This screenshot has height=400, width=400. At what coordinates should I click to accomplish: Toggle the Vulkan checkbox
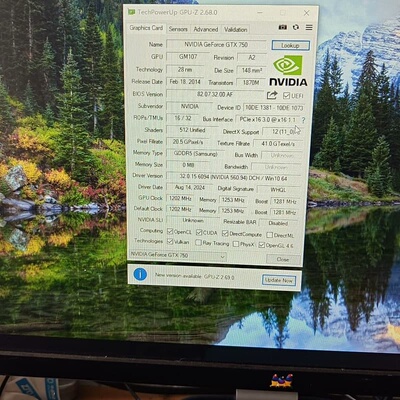click(170, 241)
